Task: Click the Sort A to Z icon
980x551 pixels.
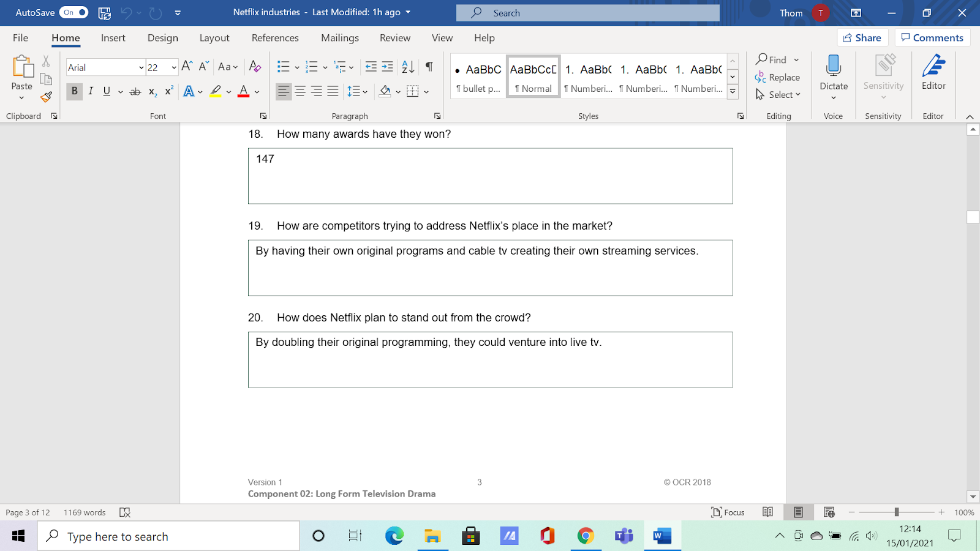Action: tap(408, 67)
